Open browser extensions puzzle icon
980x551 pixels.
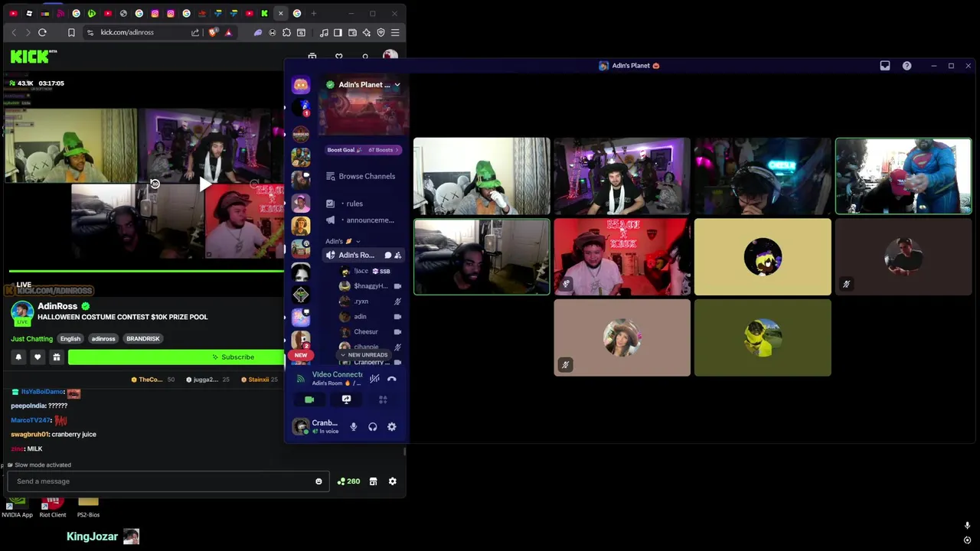point(286,32)
